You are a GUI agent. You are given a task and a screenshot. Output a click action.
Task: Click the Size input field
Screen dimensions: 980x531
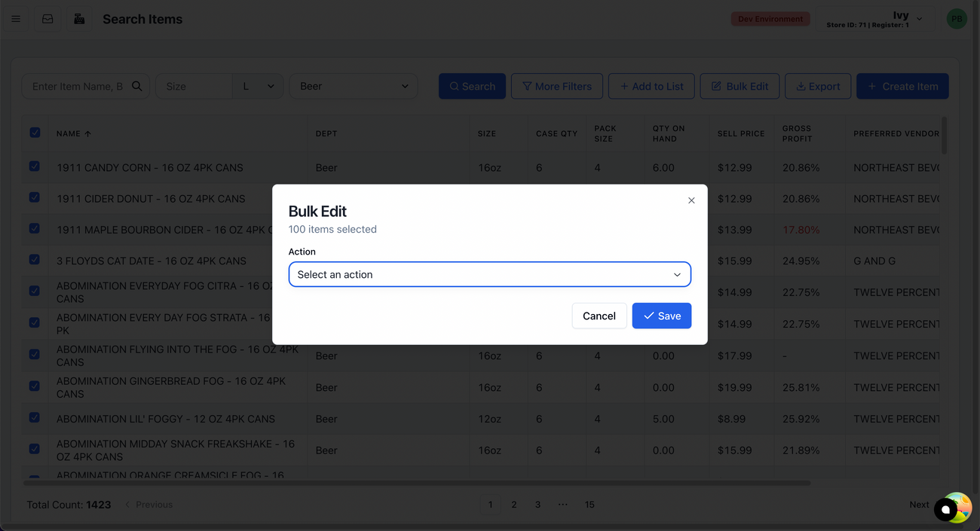coord(194,86)
